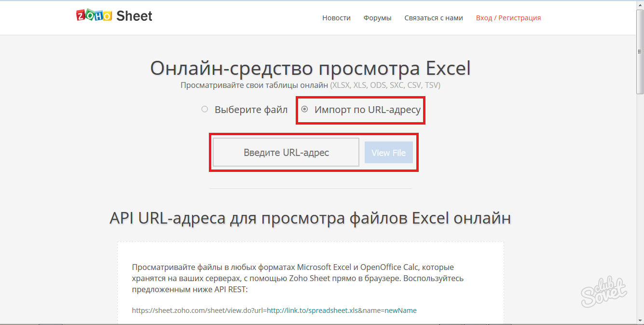Open the Вход / Регистрация link
Viewport: 644px width, 325px height.
(508, 18)
